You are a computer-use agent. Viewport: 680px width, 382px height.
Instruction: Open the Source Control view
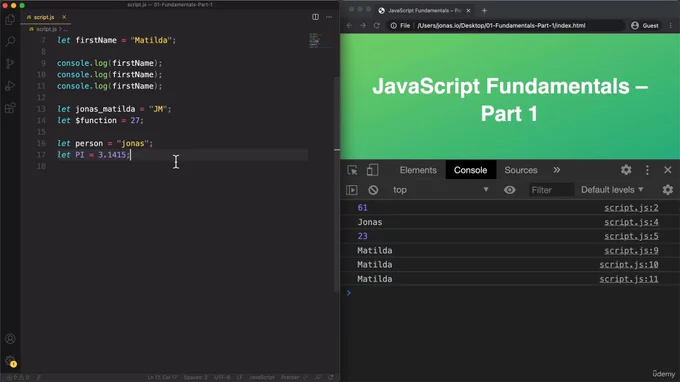[10, 64]
